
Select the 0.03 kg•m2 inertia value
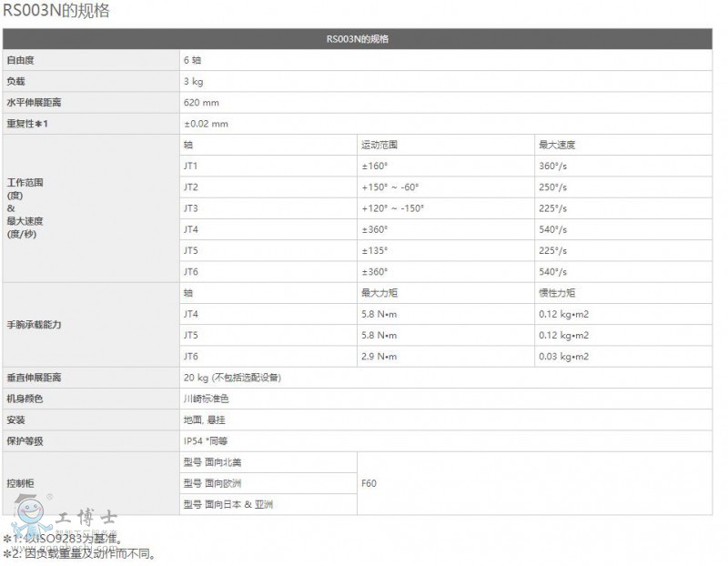[563, 356]
